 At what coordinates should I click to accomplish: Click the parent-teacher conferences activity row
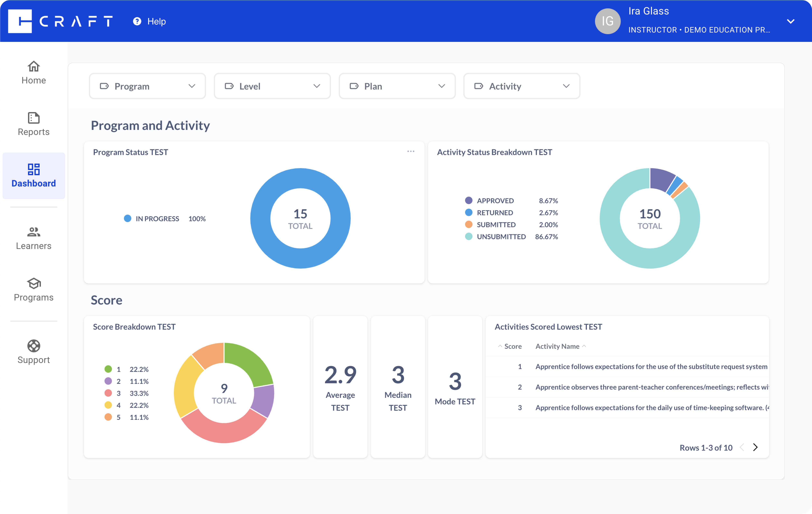[x=627, y=387]
